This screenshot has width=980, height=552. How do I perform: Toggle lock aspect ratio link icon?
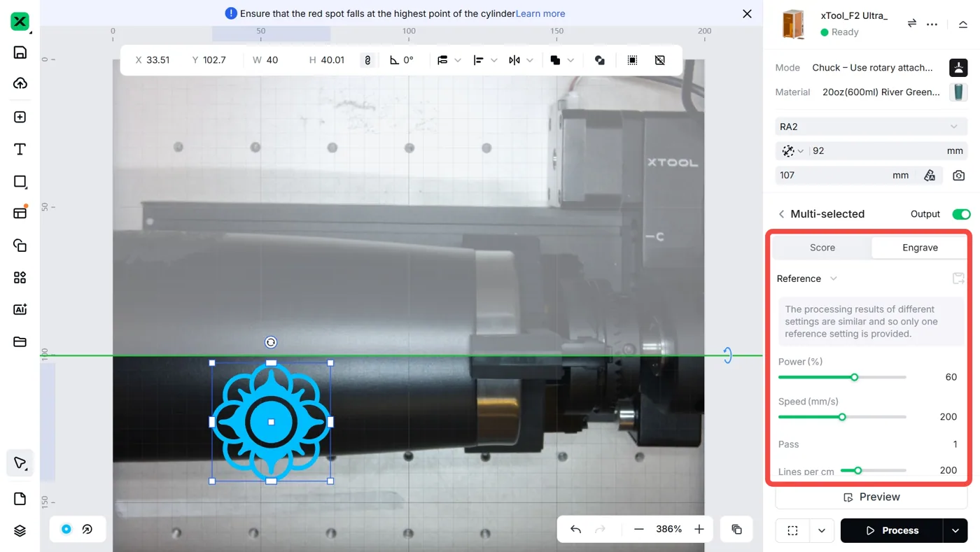367,60
